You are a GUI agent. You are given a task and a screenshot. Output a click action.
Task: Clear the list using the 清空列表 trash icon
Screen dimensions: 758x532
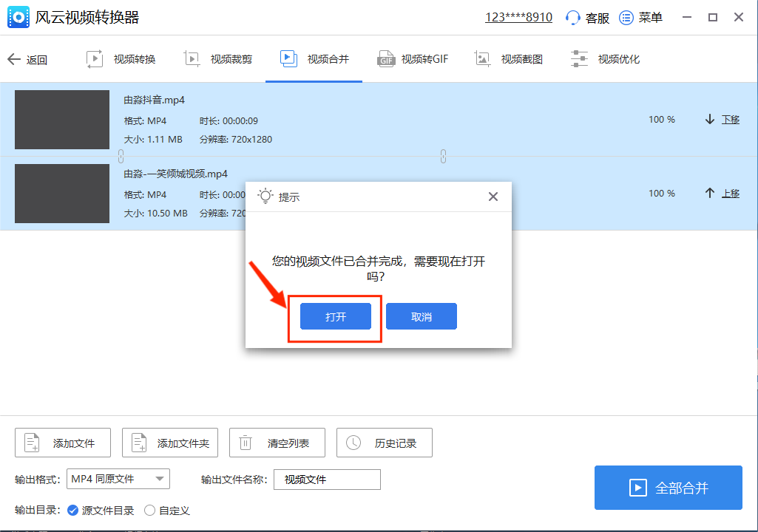245,442
